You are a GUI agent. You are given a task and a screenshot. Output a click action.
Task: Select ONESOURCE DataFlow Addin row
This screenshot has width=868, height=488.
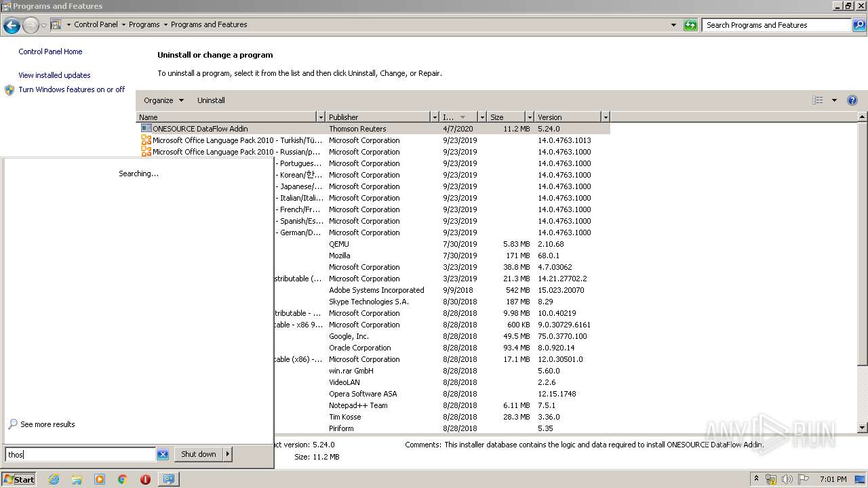[x=373, y=129]
